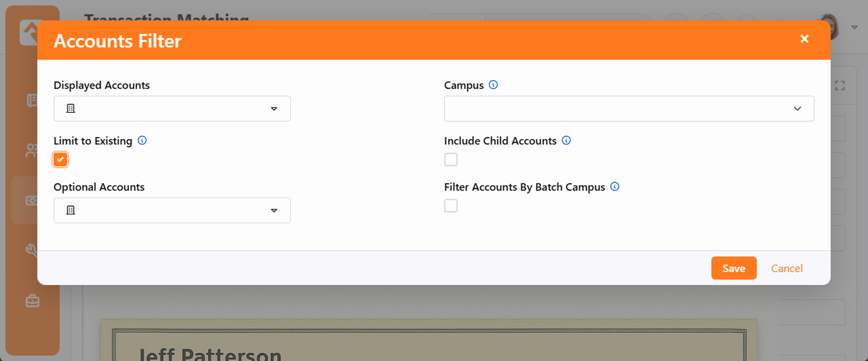Open the wrench Tools sidebar icon
Image resolution: width=868 pixels, height=361 pixels.
tap(32, 250)
